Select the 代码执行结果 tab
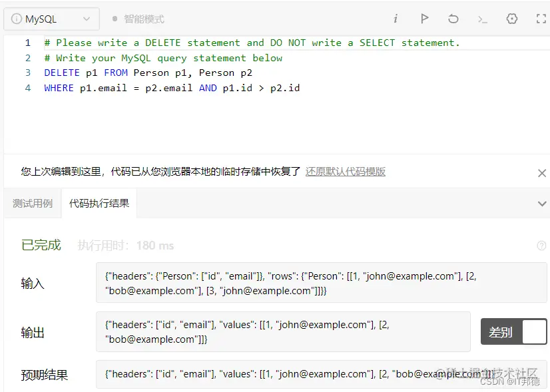The width and height of the screenshot is (550, 392). [99, 204]
